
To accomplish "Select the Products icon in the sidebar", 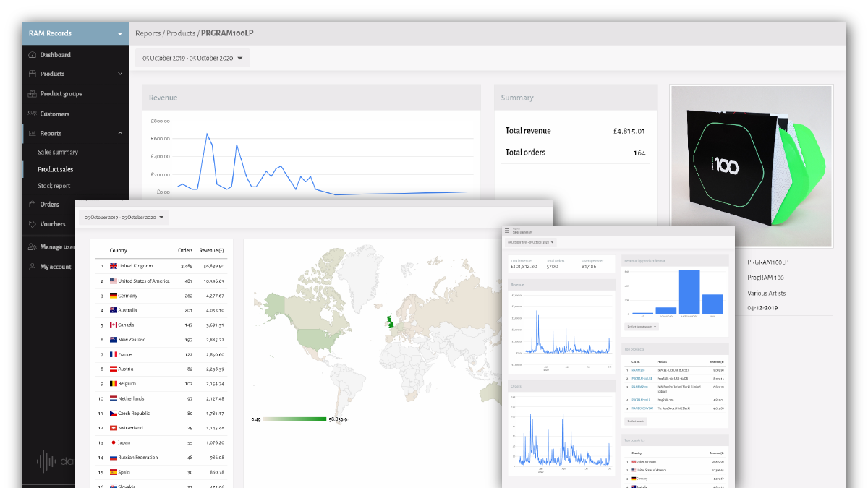I will click(33, 74).
